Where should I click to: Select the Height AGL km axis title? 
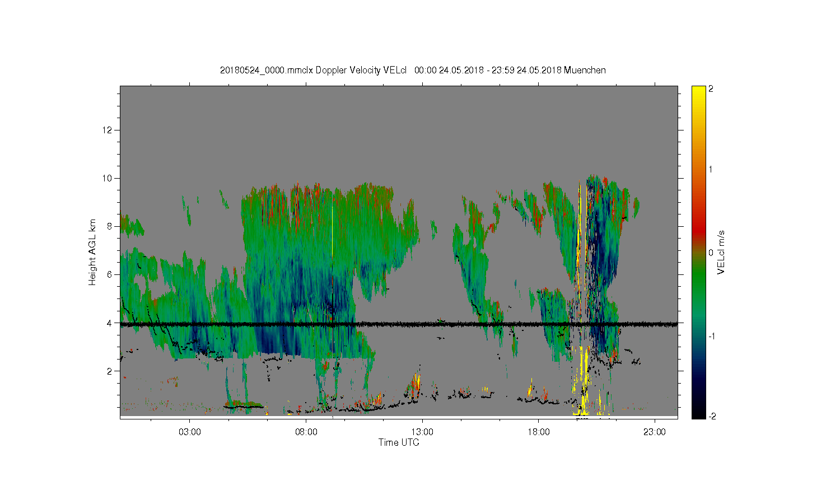(92, 252)
